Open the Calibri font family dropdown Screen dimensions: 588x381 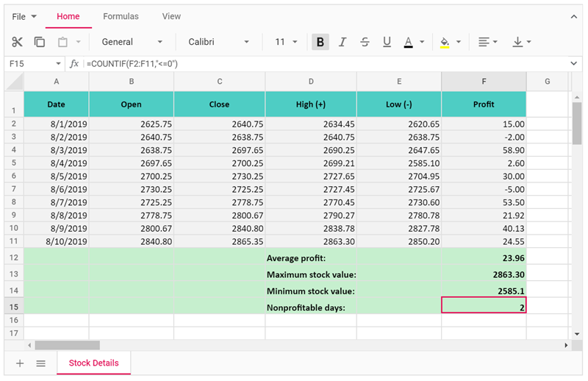click(x=218, y=42)
